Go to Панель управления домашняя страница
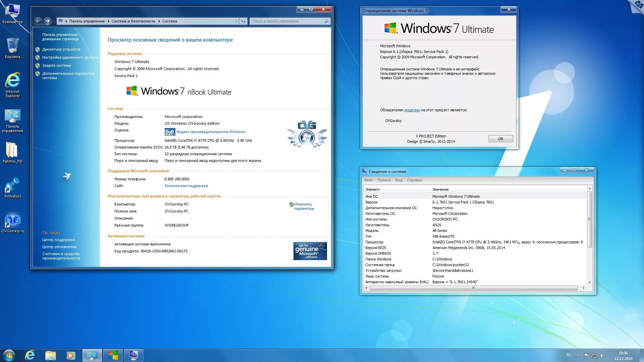 tap(60, 37)
